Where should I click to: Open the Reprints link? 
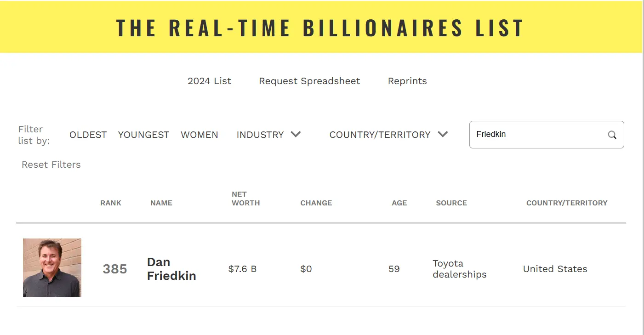[407, 81]
